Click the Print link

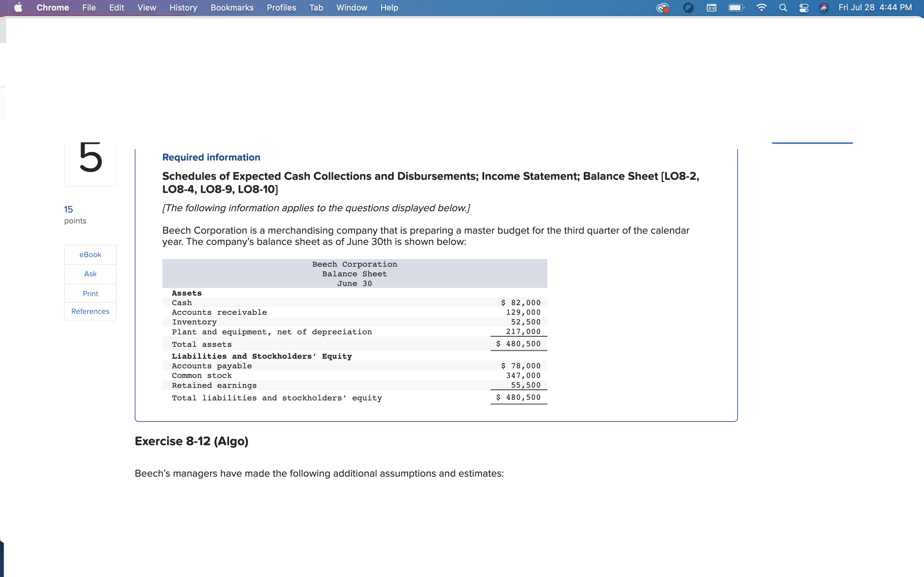pyautogui.click(x=90, y=293)
